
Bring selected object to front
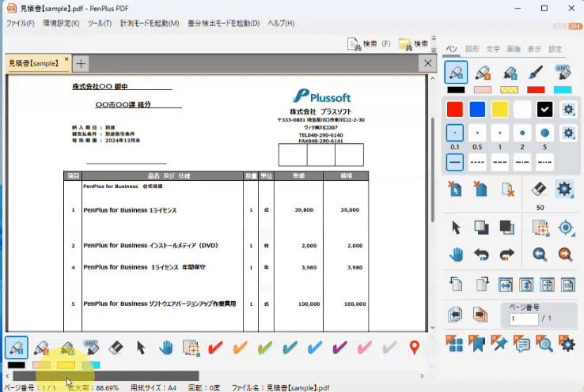(481, 228)
